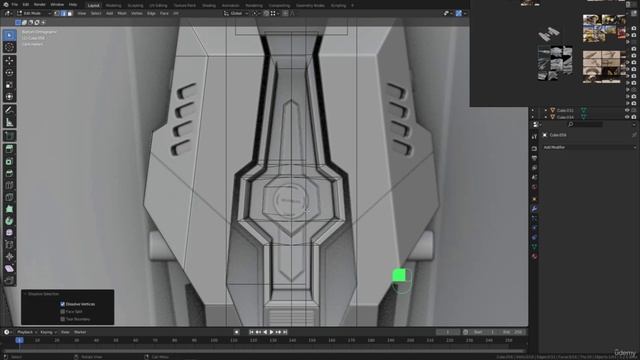The height and width of the screenshot is (360, 640).
Task: Open the Vertex menu in viewport header
Action: click(137, 13)
